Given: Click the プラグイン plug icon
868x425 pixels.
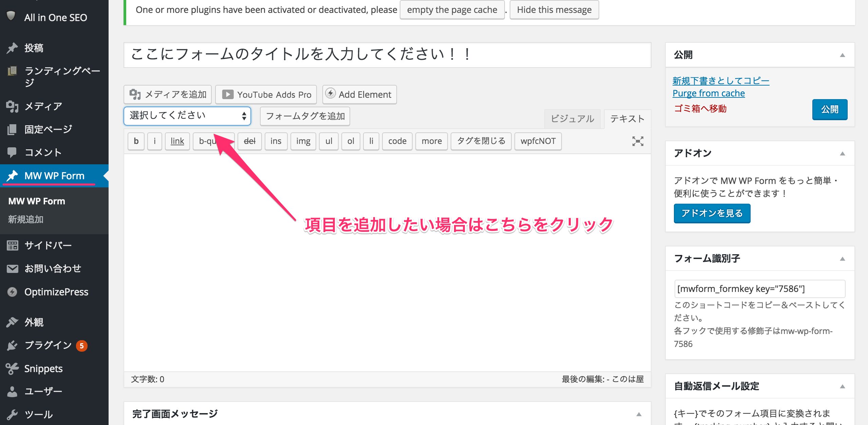Looking at the screenshot, I should (x=12, y=346).
